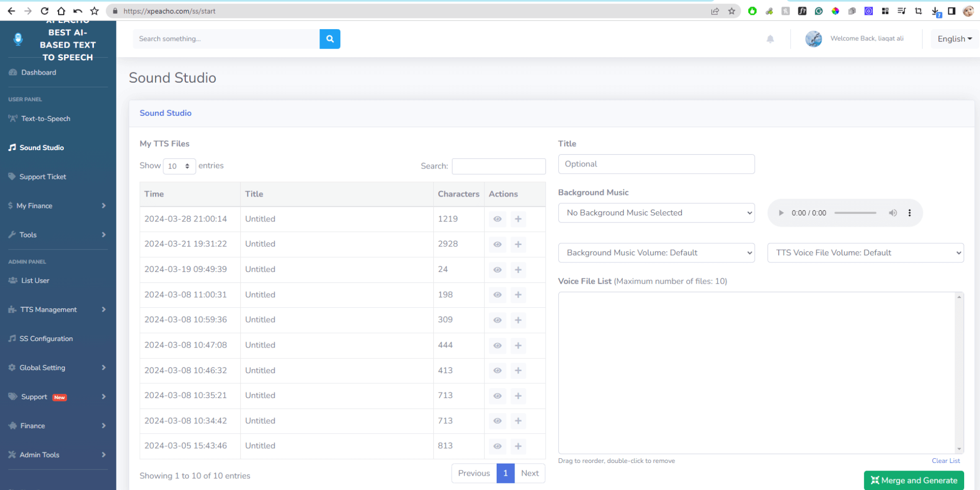Open audio player three-dot options menu
This screenshot has width=980, height=490.
pos(910,213)
